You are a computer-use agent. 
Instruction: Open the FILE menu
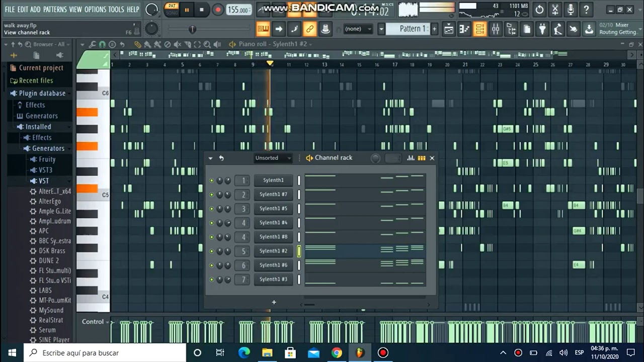(10, 10)
